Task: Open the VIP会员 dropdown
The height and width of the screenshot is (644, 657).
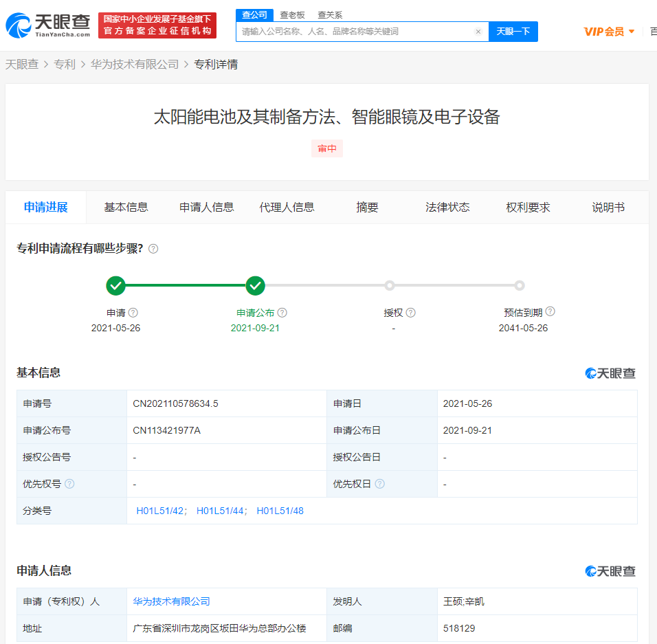Action: 609,32
